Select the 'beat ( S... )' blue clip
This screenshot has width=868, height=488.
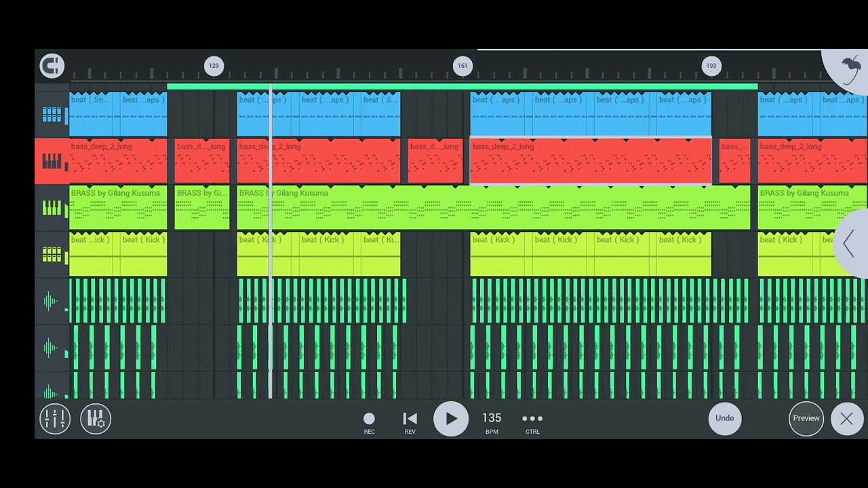380,115
